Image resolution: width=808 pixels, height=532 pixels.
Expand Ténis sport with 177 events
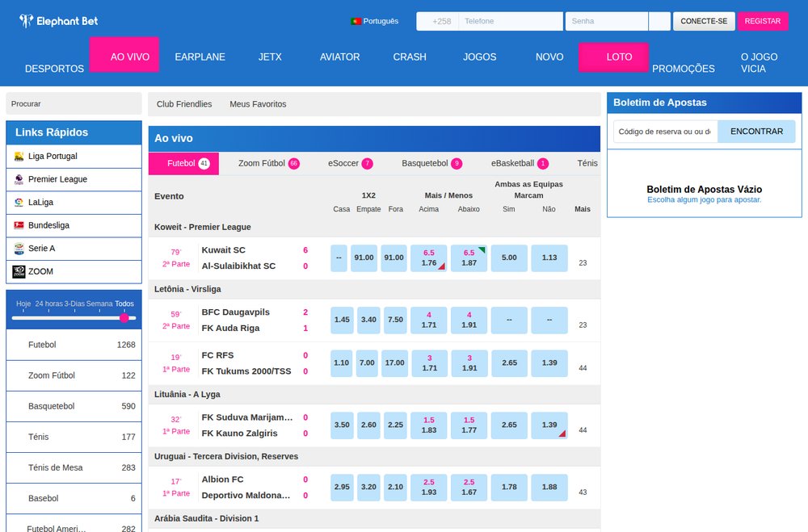[x=74, y=437]
